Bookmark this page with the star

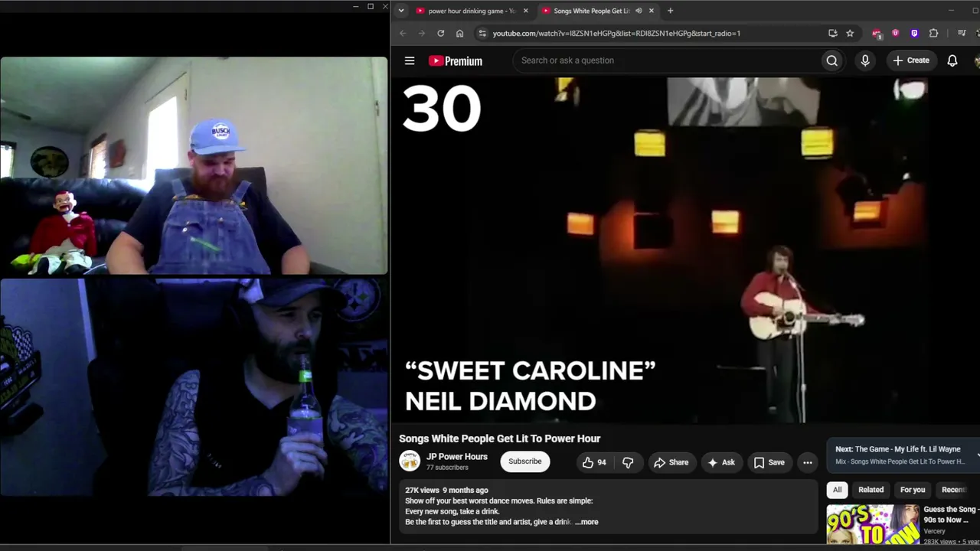click(850, 33)
